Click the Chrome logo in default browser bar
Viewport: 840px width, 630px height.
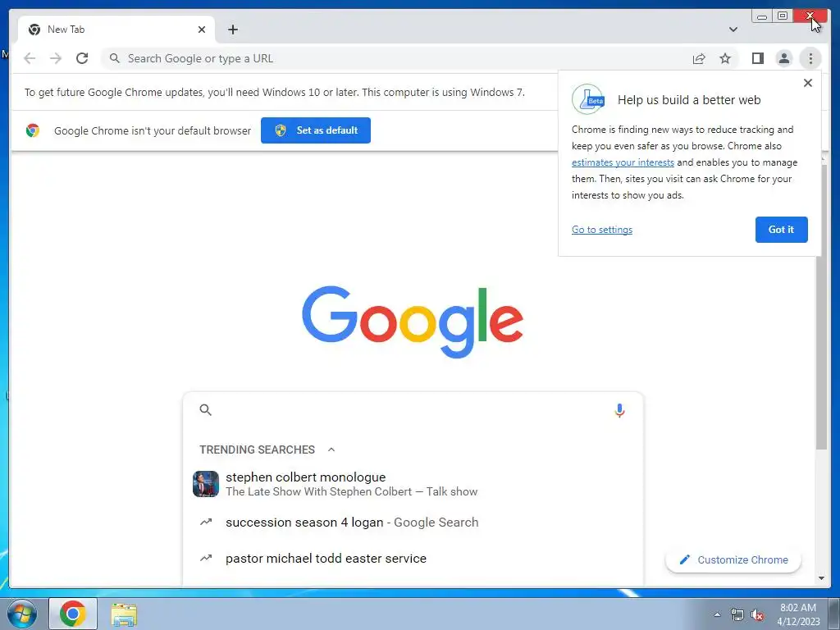pyautogui.click(x=33, y=130)
